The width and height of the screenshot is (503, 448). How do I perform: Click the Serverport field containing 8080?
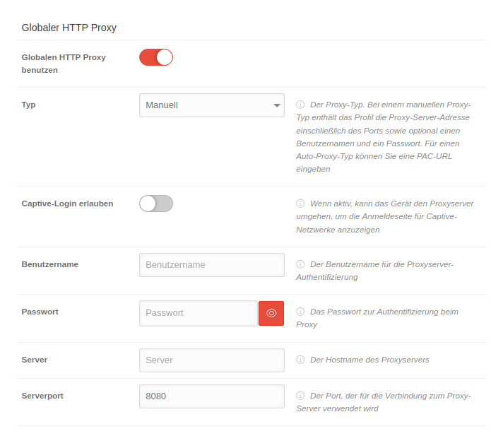212,396
